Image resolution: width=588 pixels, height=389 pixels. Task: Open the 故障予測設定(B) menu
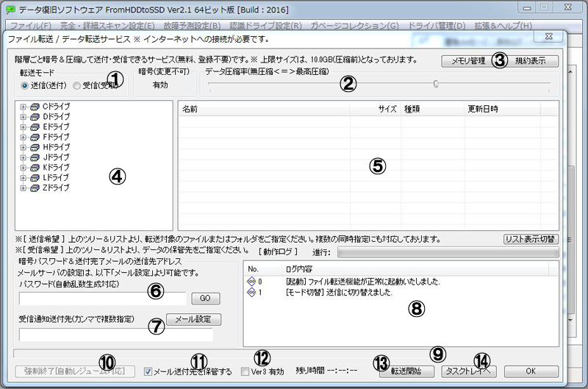[192, 26]
